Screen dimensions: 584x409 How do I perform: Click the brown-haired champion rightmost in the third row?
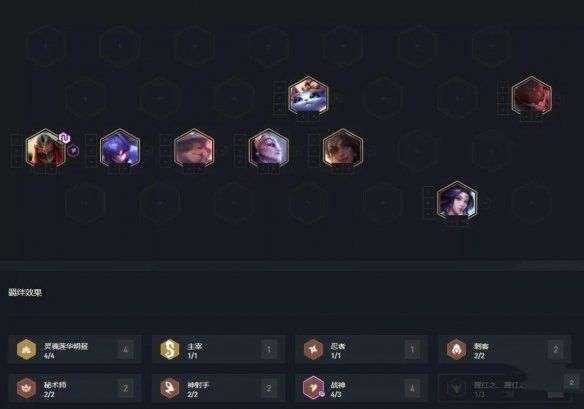point(343,148)
